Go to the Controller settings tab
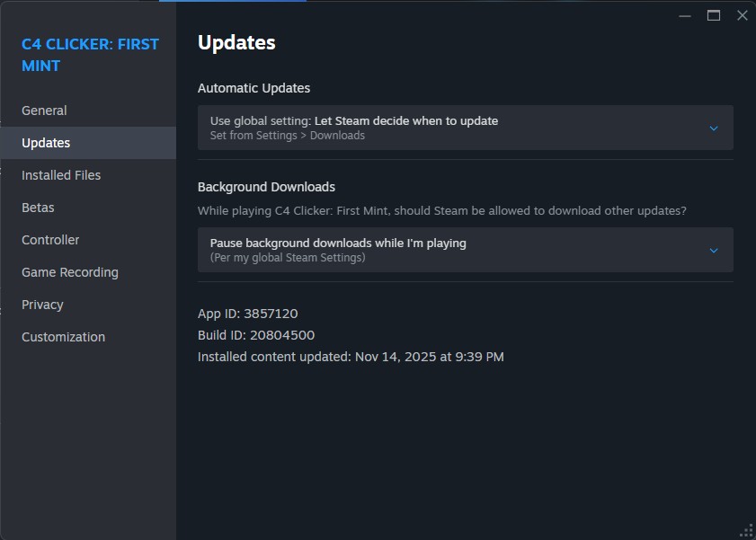The image size is (756, 540). (x=50, y=240)
